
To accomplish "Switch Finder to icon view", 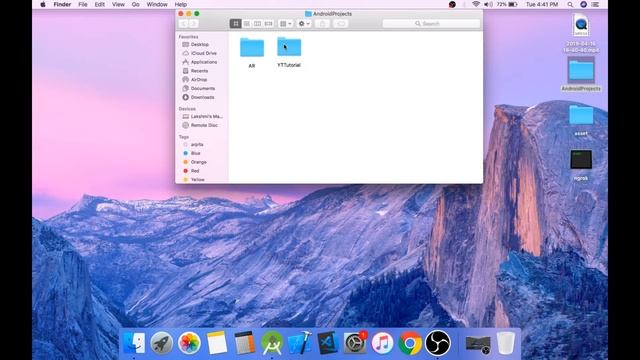I will [x=236, y=24].
